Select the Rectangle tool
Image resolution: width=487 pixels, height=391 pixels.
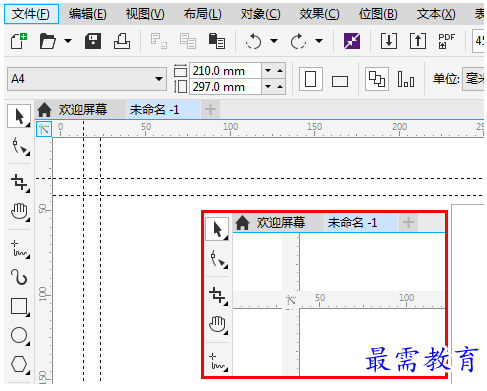(x=19, y=306)
